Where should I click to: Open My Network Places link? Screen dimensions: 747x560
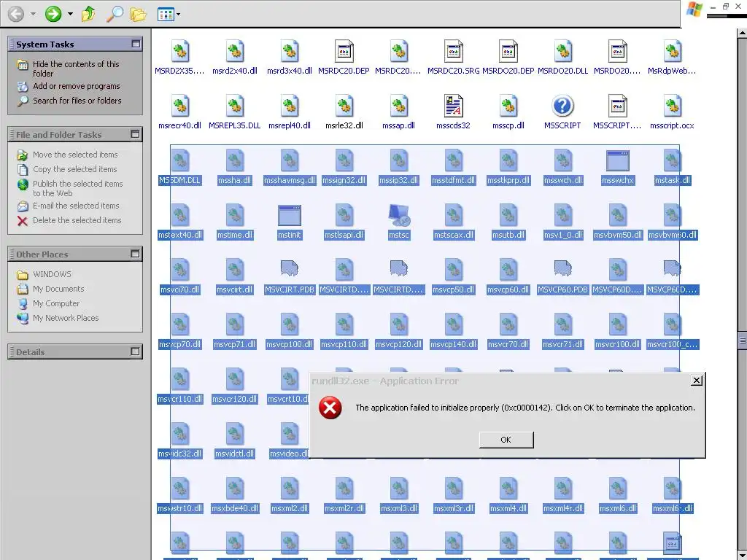pyautogui.click(x=66, y=318)
